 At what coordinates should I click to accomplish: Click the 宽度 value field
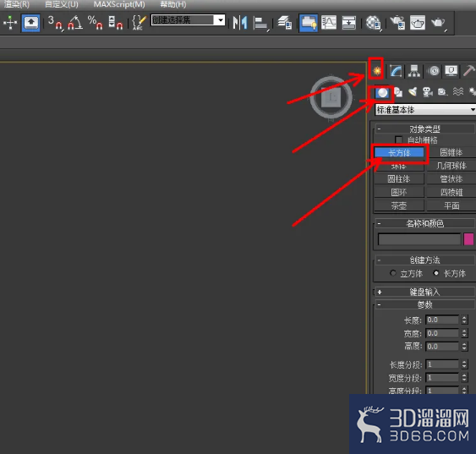[x=442, y=333]
